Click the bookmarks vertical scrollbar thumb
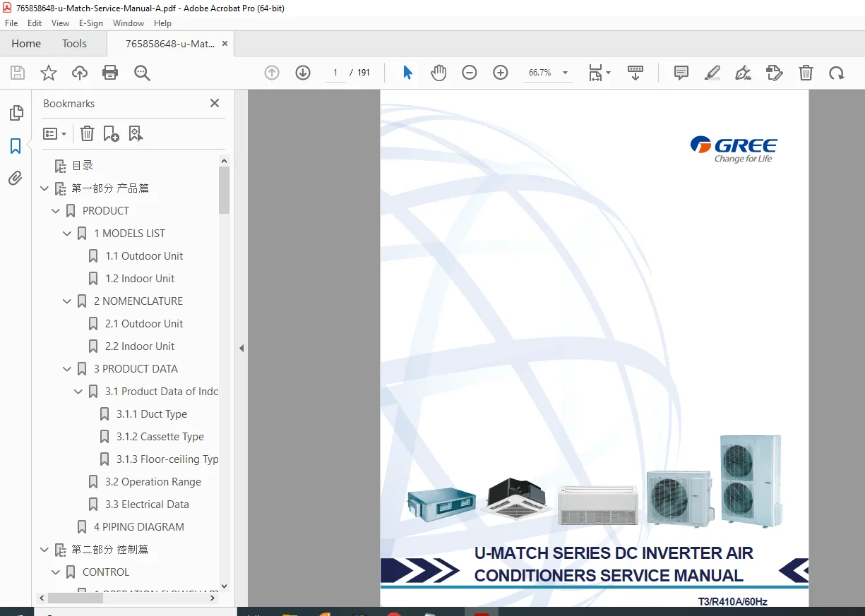This screenshot has width=865, height=616. click(225, 190)
